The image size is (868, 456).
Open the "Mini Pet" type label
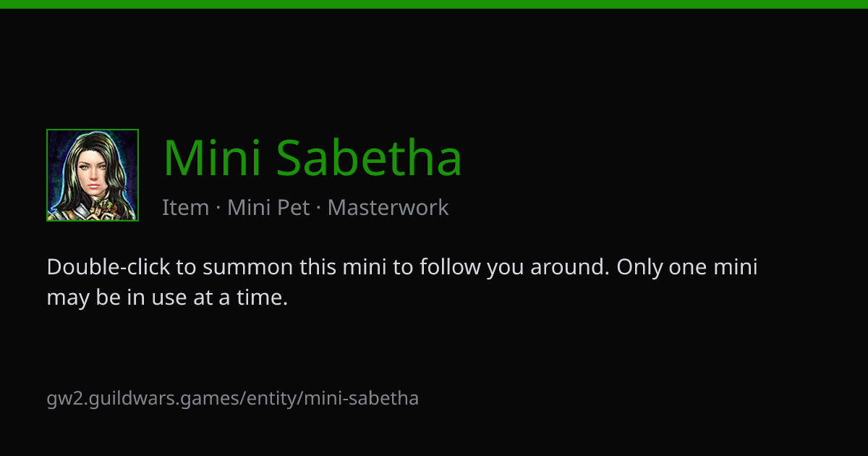[x=268, y=208]
